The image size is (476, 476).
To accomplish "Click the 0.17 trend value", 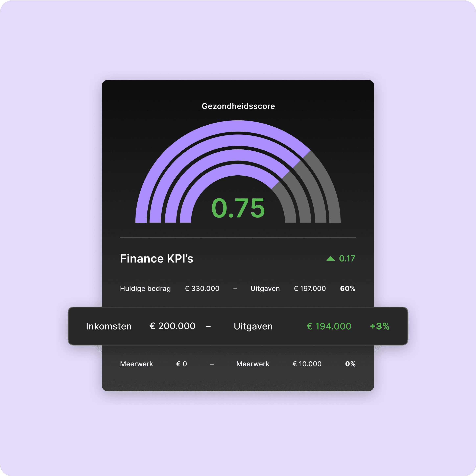I will [x=347, y=258].
